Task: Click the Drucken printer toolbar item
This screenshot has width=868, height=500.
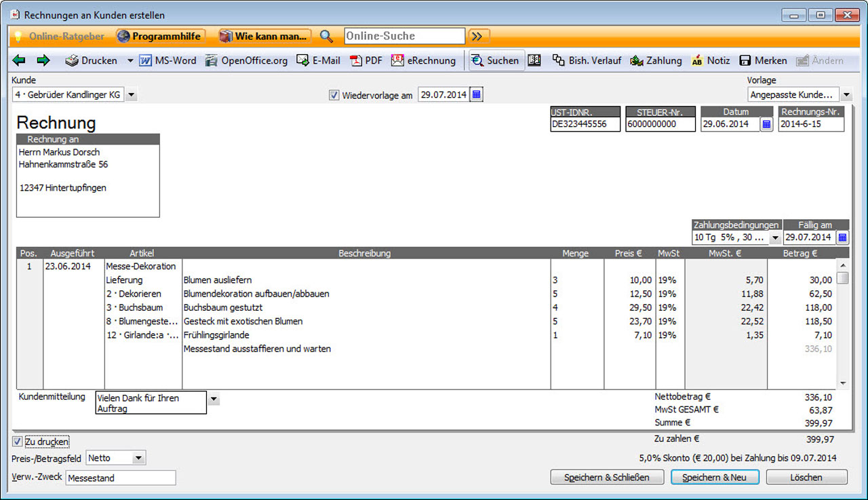Action: 92,60
